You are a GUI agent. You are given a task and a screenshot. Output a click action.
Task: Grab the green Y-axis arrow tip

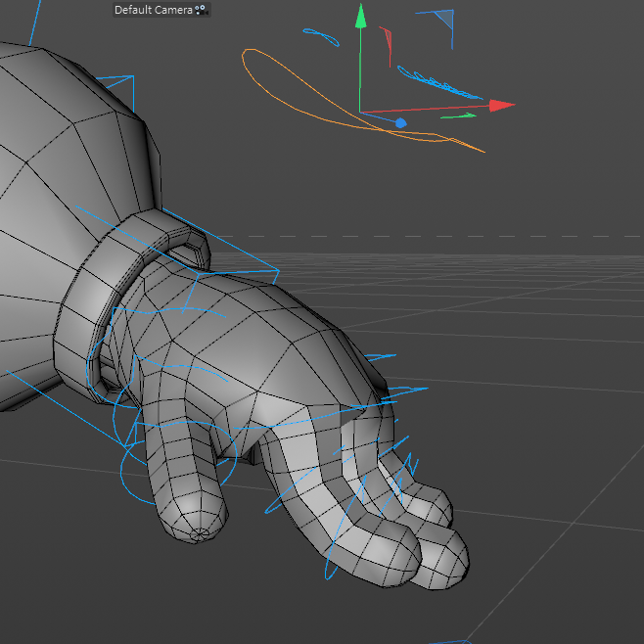[361, 16]
